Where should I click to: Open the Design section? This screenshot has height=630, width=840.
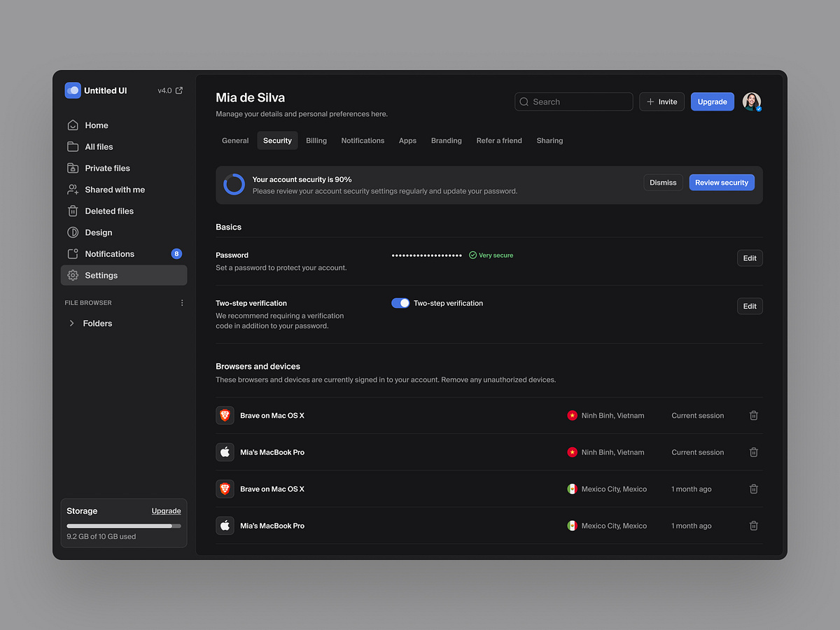tap(98, 232)
